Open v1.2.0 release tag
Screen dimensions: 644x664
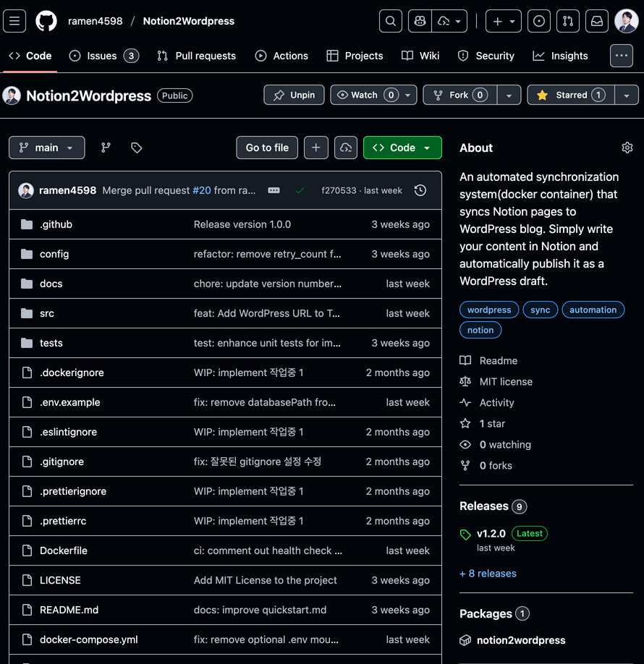491,534
